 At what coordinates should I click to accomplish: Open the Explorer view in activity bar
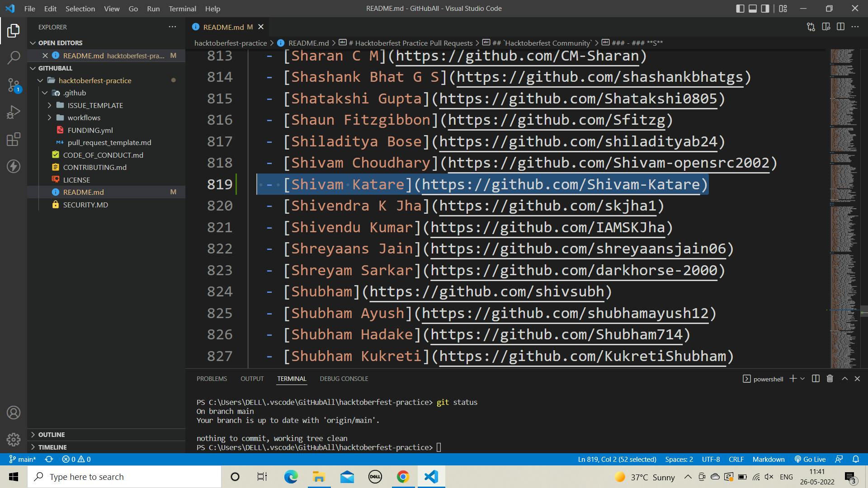coord(14,31)
